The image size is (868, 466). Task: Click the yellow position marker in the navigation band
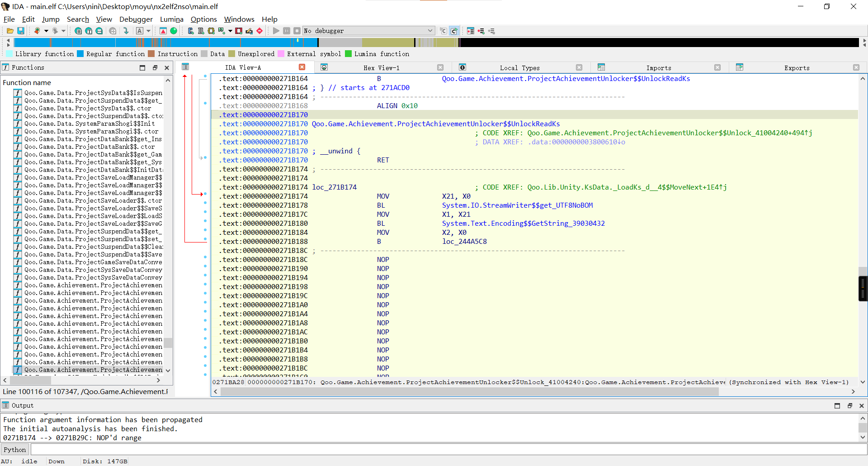pyautogui.click(x=297, y=41)
